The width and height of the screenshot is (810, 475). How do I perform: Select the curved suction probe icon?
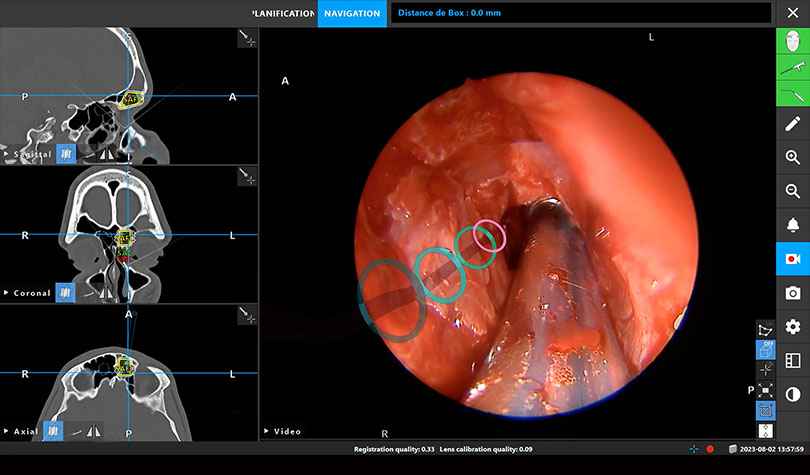coord(793,94)
